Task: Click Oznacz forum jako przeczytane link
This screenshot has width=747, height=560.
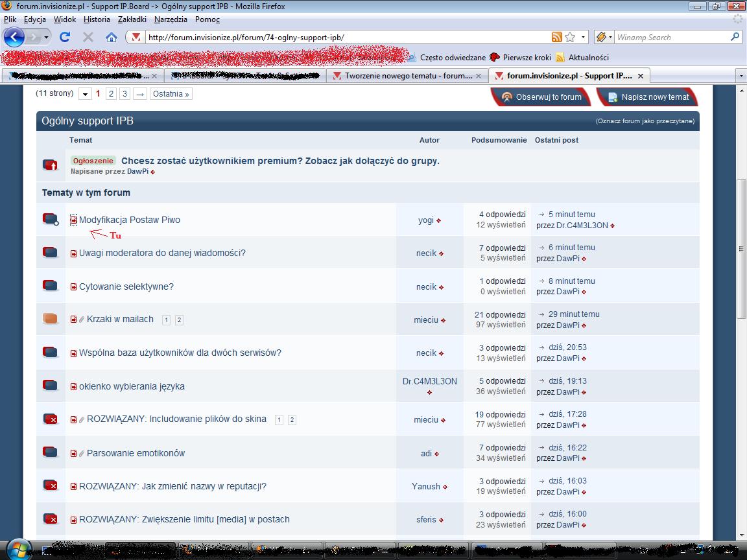Action: tap(645, 121)
